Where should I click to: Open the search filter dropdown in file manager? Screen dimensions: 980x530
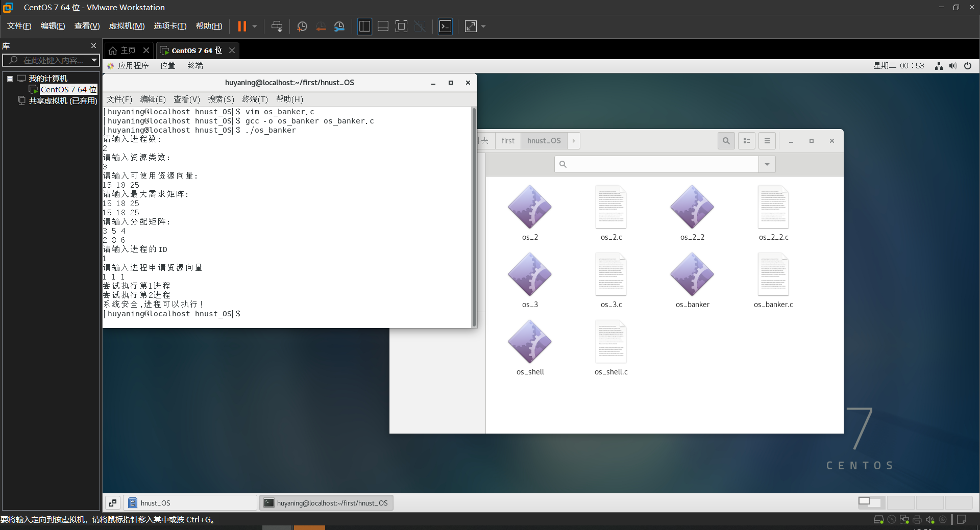point(767,164)
